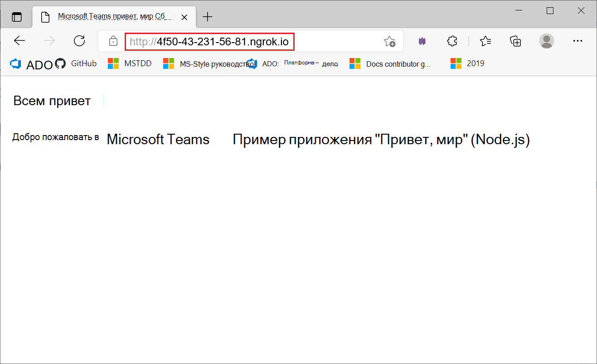
Task: Open the Collections icon
Action: (515, 41)
